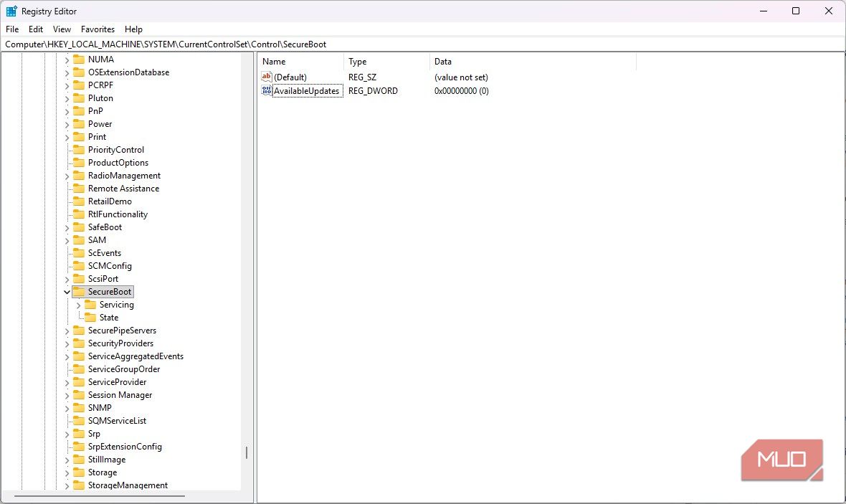Click the OSExtensionDatabase folder icon

click(x=79, y=72)
